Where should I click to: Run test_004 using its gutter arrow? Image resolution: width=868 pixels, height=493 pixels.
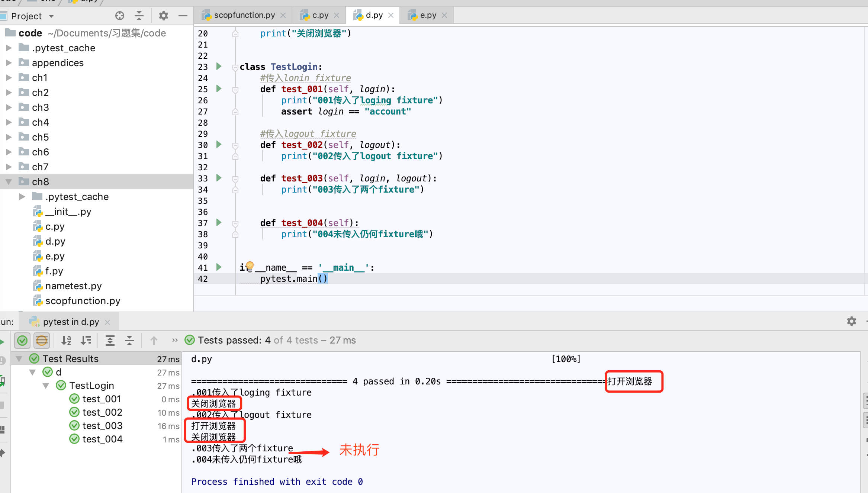point(219,223)
